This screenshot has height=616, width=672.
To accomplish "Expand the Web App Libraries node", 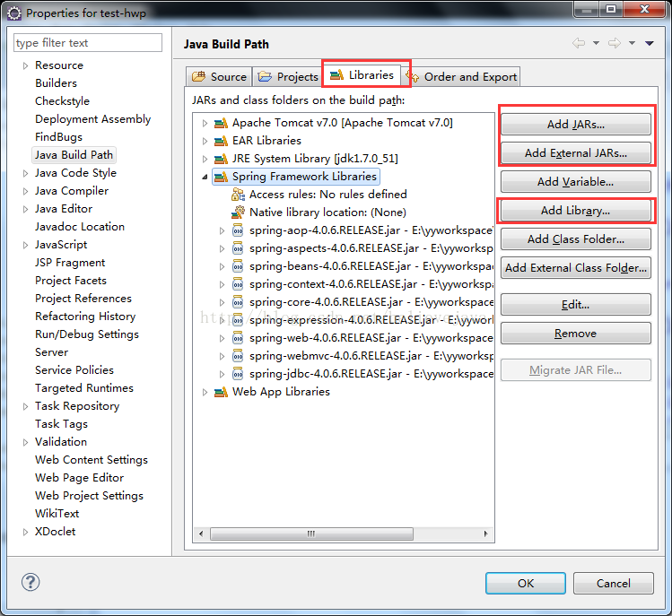I will (x=205, y=392).
